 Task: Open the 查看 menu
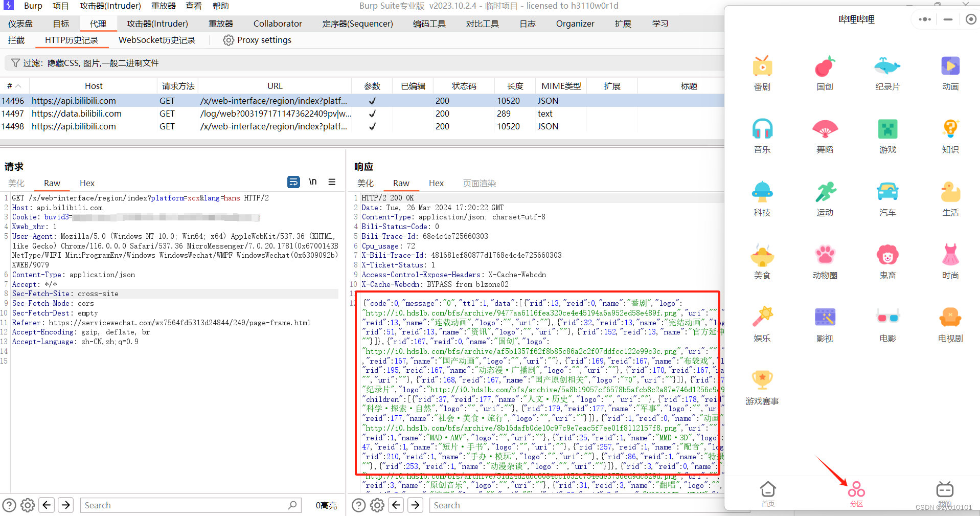[x=193, y=6]
